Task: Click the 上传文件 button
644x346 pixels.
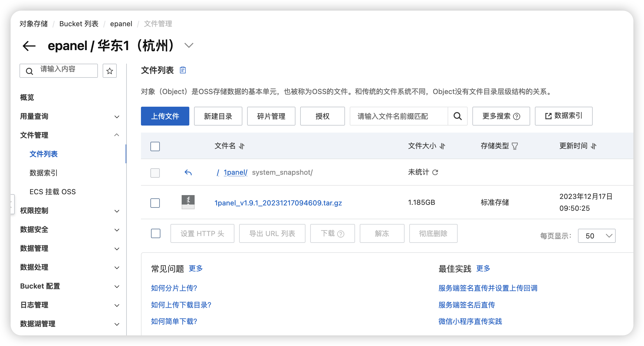Action: pos(165,116)
